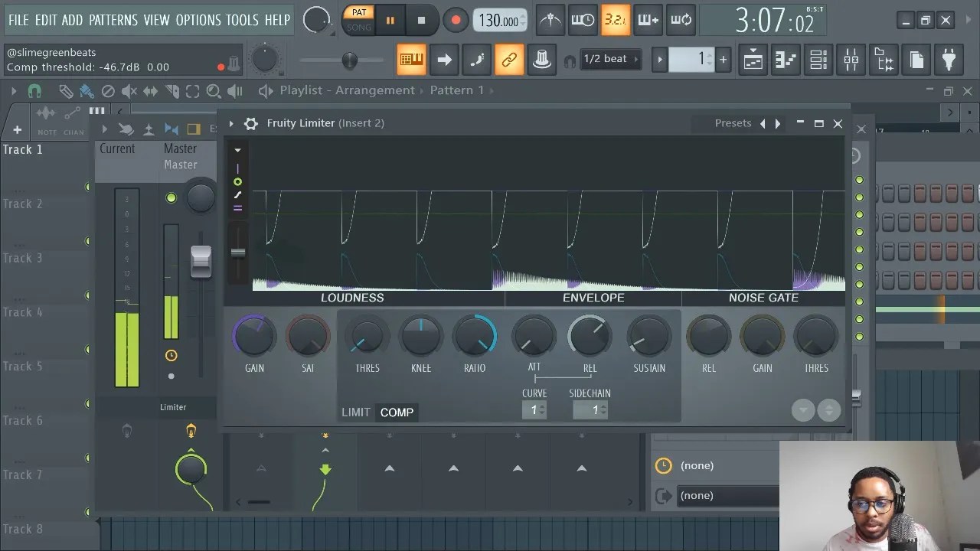980x551 pixels.
Task: Open the FILE menu
Action: point(18,20)
